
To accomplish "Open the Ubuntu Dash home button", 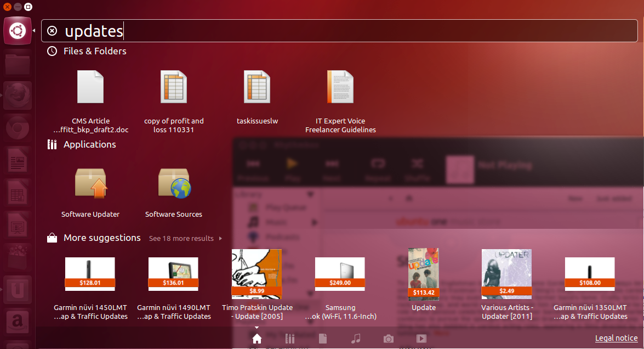I will click(17, 31).
